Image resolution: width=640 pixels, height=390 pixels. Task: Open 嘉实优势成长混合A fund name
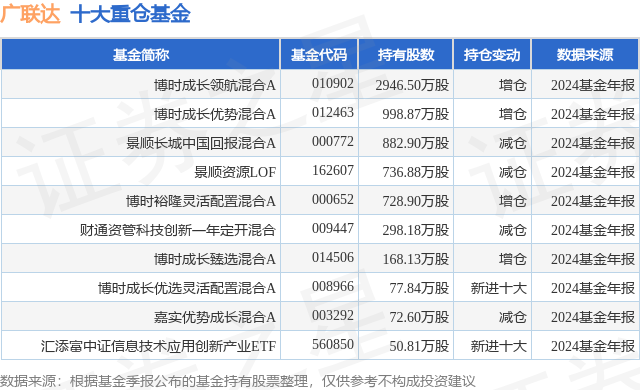(x=215, y=317)
